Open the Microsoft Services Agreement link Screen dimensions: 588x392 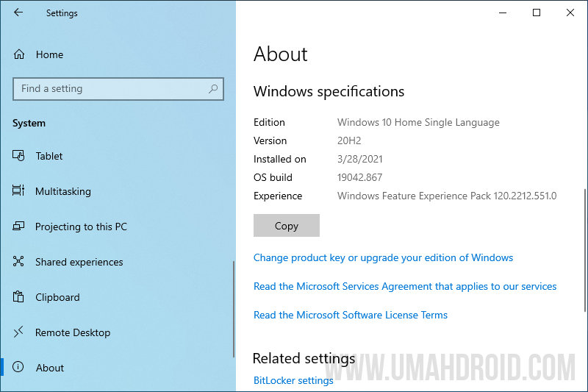pos(405,286)
